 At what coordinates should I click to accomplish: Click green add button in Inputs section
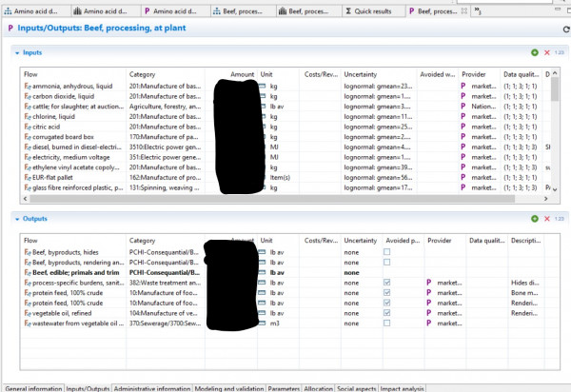[x=534, y=52]
